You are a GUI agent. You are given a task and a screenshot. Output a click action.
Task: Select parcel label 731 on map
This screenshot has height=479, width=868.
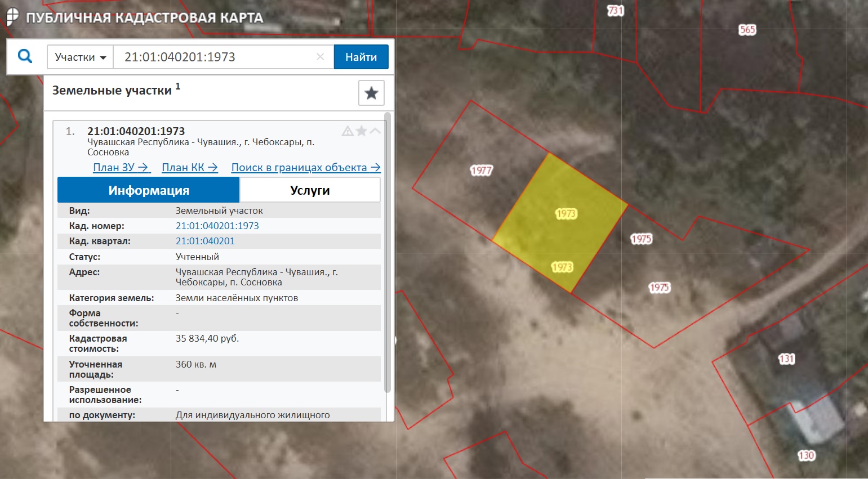tap(616, 10)
